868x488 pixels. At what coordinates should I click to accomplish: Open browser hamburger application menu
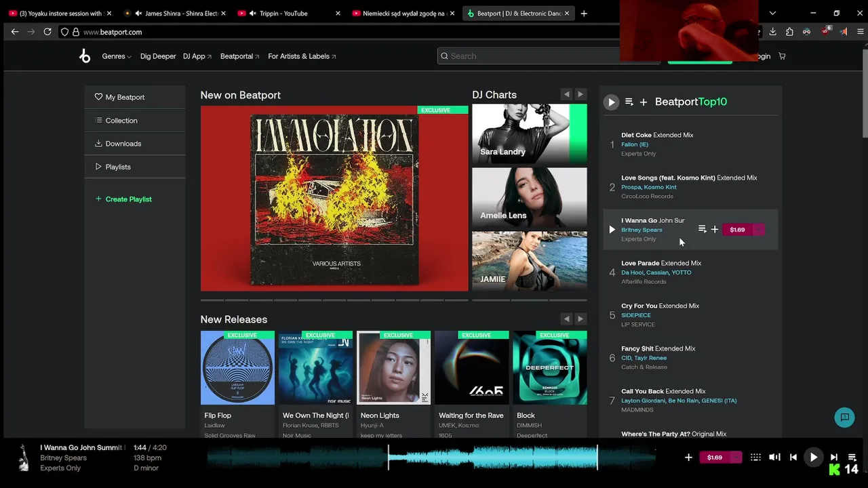point(861,32)
